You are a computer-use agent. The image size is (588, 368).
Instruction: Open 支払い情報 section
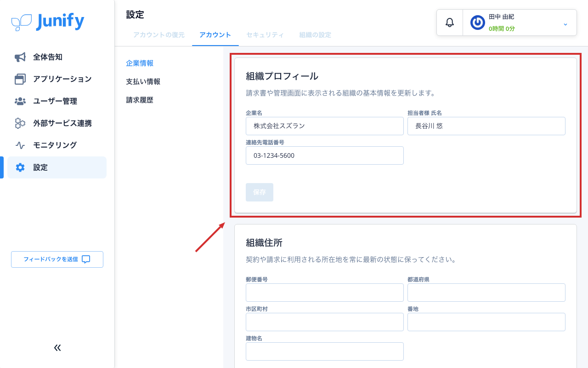[143, 81]
